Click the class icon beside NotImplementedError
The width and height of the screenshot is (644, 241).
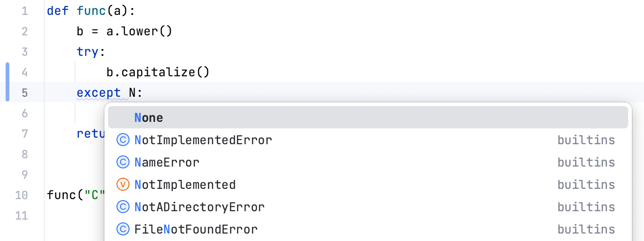(123, 140)
